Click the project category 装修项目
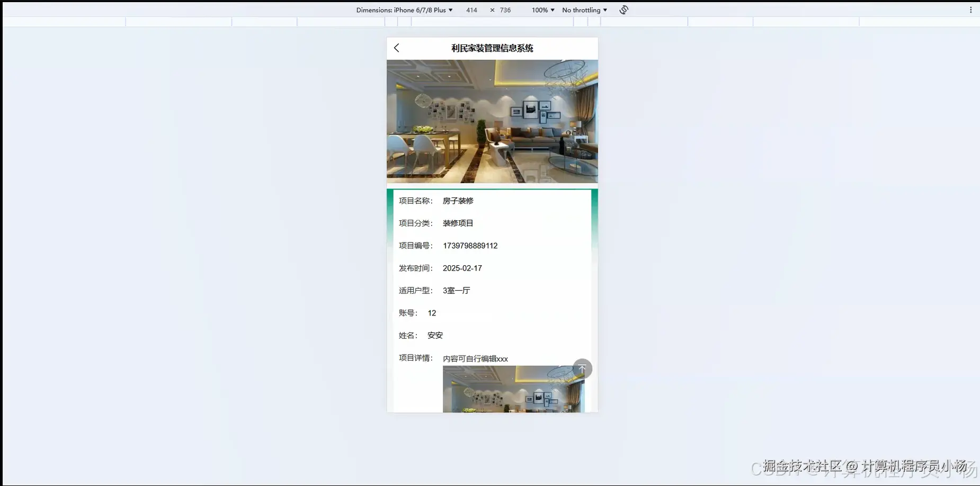980x486 pixels. click(x=458, y=223)
